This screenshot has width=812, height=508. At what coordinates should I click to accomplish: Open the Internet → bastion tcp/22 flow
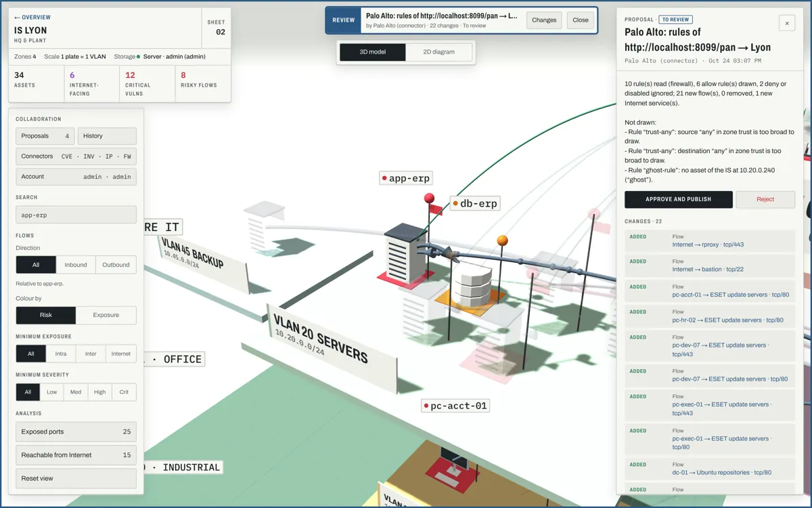[x=710, y=266]
